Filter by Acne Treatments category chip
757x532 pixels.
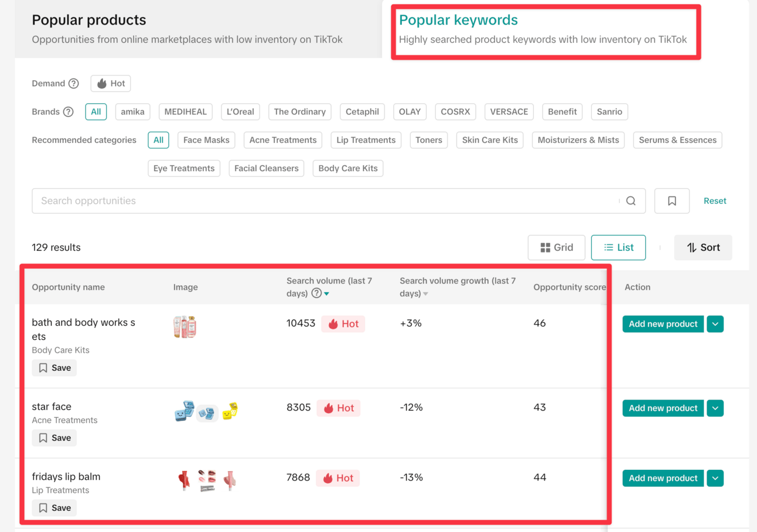coord(283,140)
